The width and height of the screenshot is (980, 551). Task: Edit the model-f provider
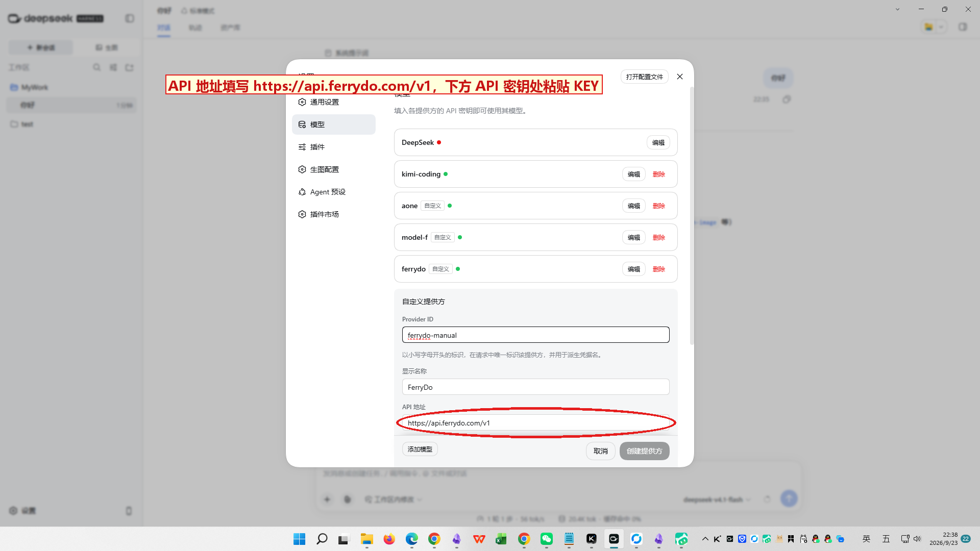[x=633, y=237]
